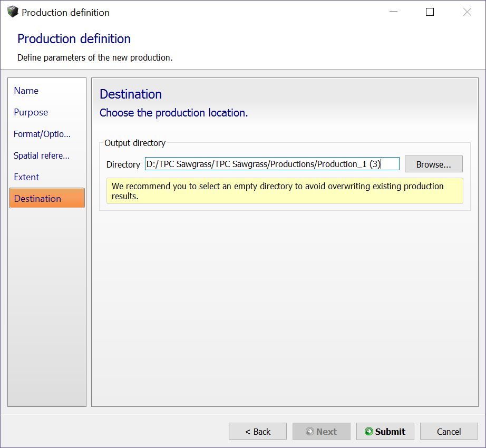
Task: Click the grey arrow icon on Next
Action: 309,431
